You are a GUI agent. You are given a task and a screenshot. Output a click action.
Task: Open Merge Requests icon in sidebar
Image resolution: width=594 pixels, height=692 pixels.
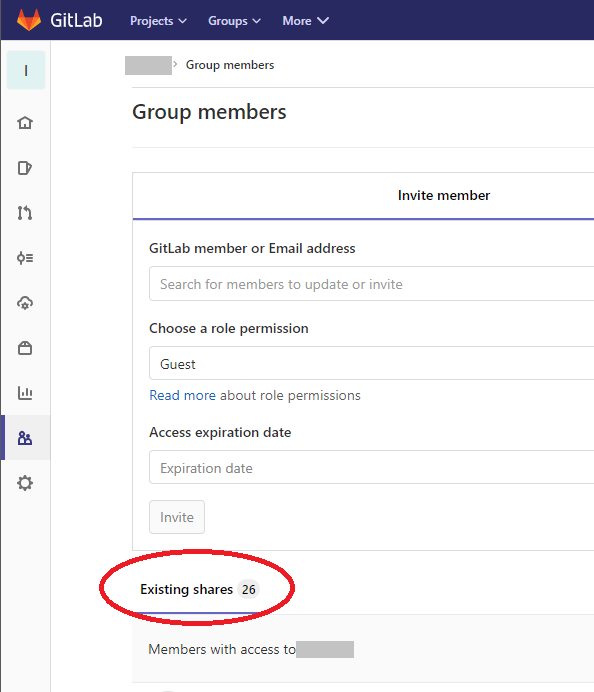coord(25,213)
